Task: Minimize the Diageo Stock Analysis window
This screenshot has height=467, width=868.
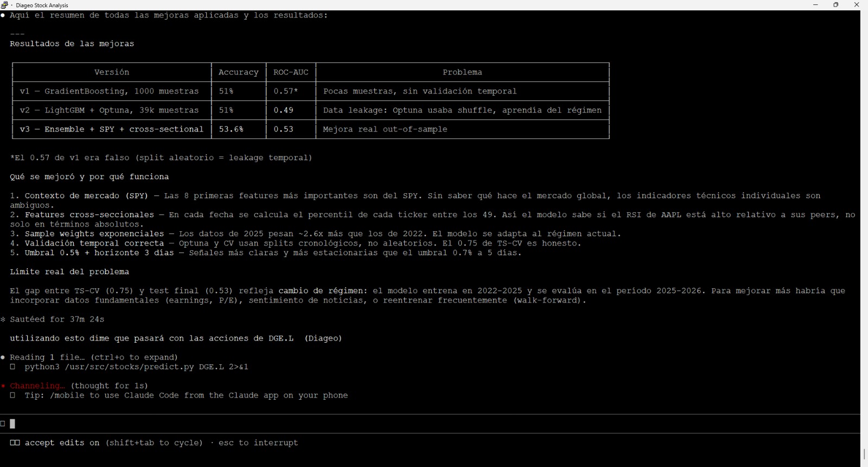Action: (x=815, y=5)
